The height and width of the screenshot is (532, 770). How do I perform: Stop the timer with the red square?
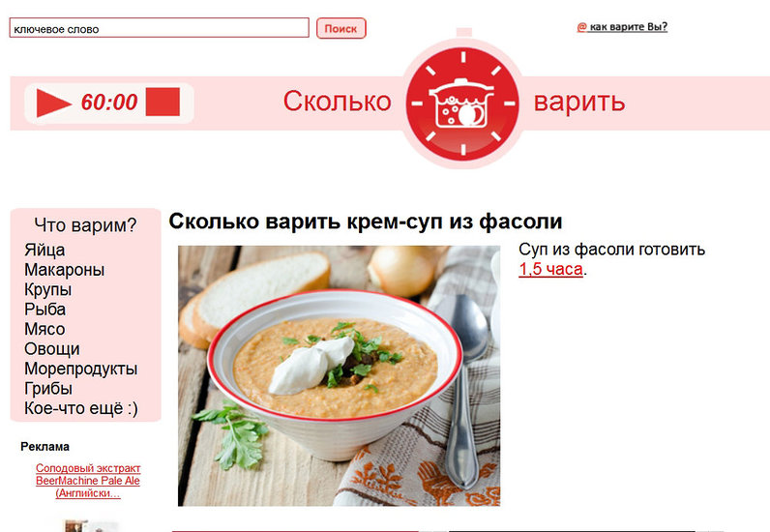[x=163, y=103]
